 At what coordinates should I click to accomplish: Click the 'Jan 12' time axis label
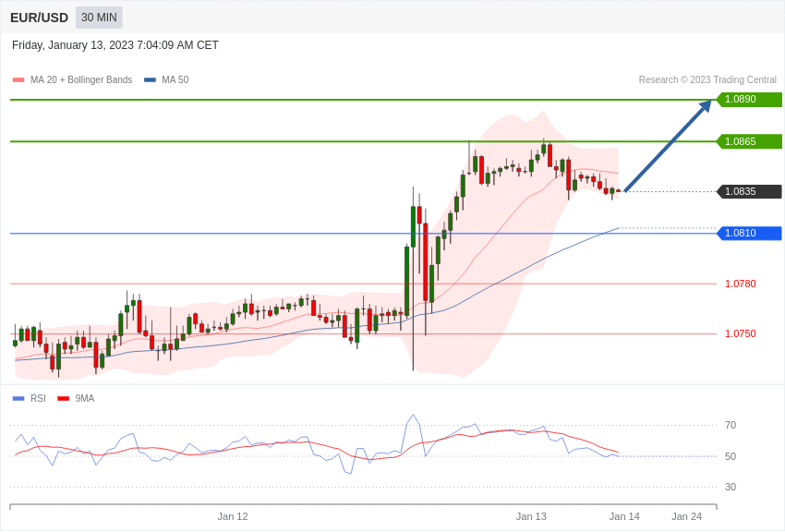[x=233, y=516]
